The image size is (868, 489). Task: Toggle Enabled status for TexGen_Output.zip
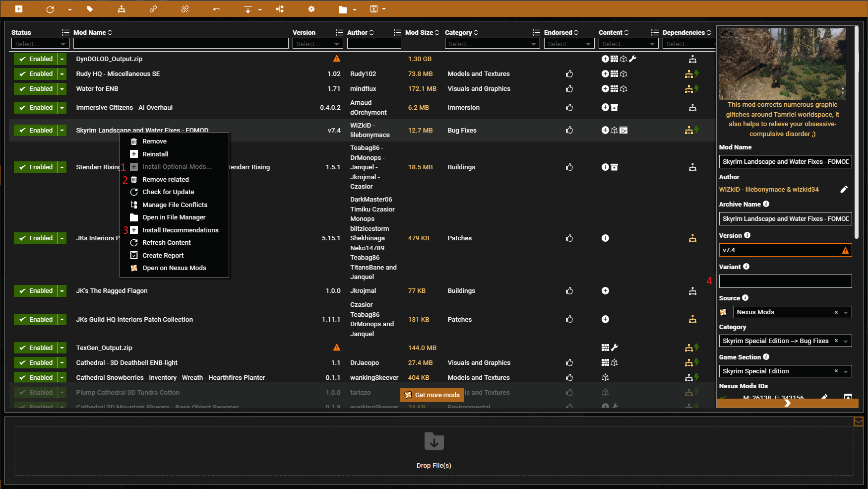35,348
